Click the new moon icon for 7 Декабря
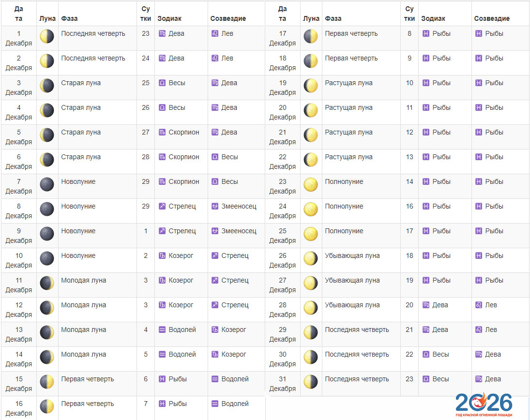 [47, 184]
